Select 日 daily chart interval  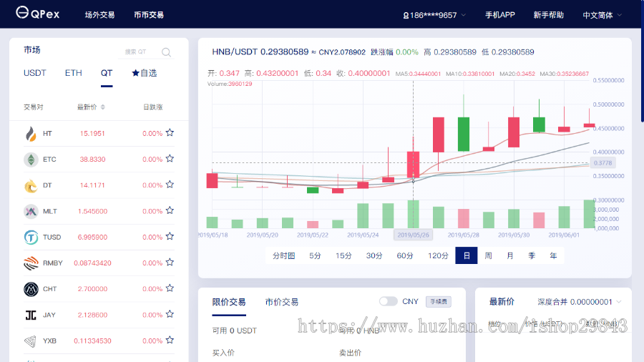click(467, 255)
